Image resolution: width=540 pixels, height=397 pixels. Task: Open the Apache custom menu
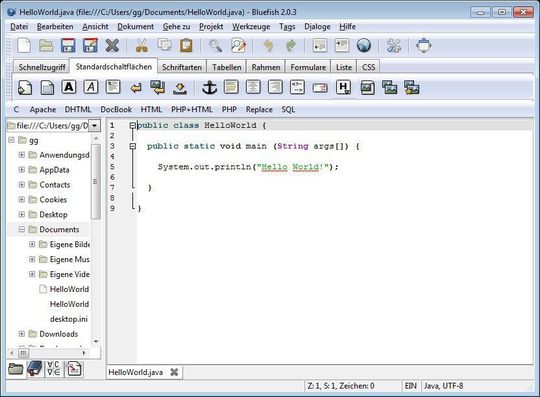(x=43, y=109)
